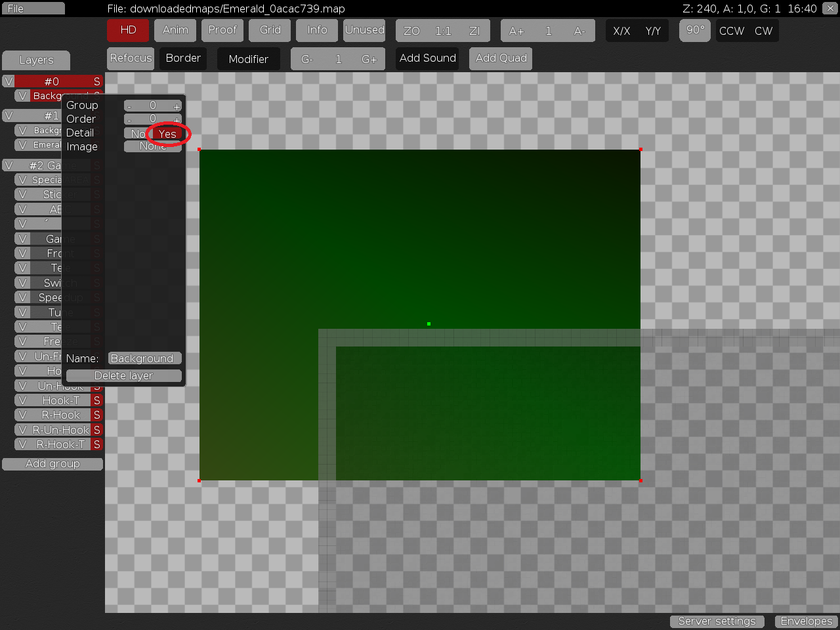Increase animation speed with A+
Screen dimensions: 840x630
point(516,31)
